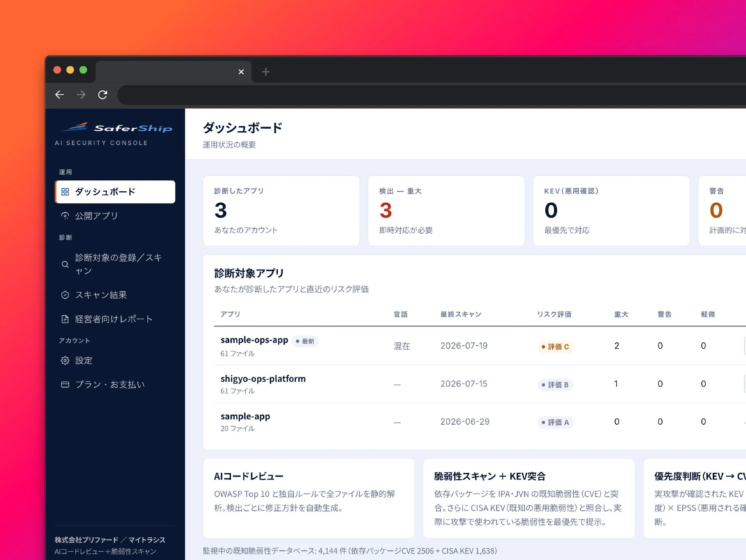Open a new browser tab
Viewport: 746px width, 560px height.
[266, 72]
